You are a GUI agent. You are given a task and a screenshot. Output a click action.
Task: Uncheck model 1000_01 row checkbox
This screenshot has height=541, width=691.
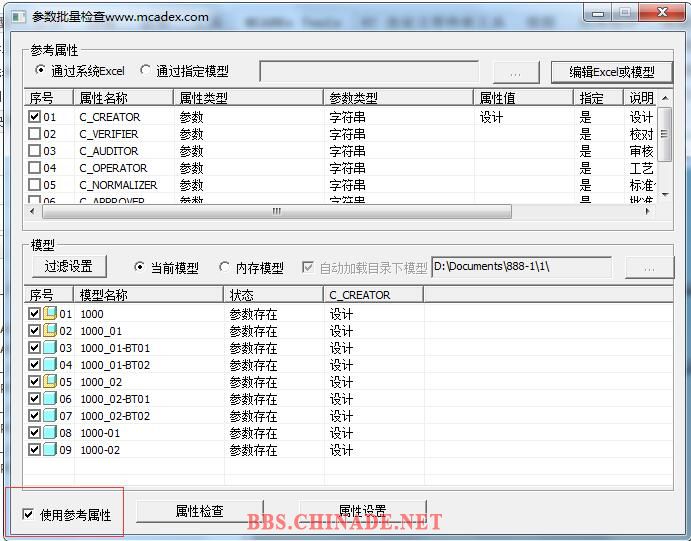[x=34, y=330]
